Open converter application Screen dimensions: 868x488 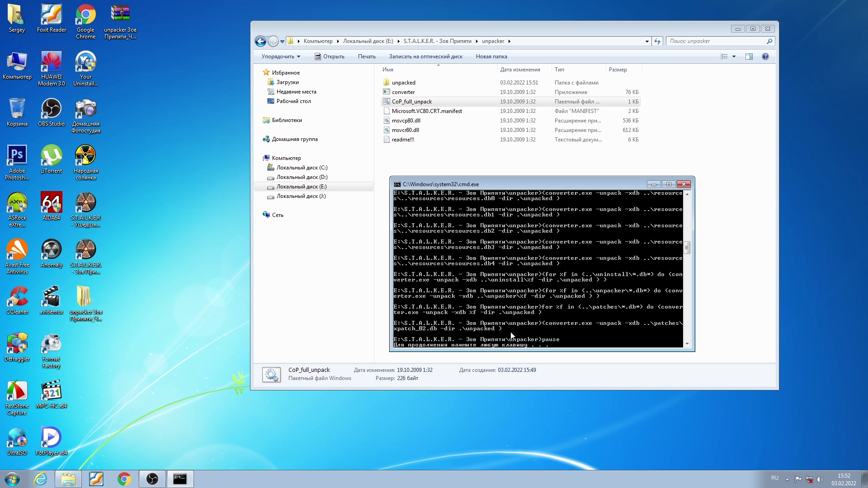[402, 92]
